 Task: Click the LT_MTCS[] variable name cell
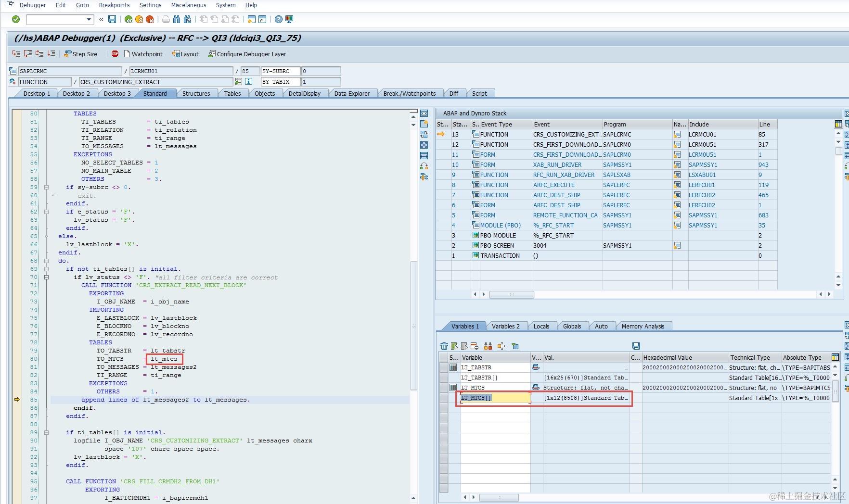click(x=495, y=398)
